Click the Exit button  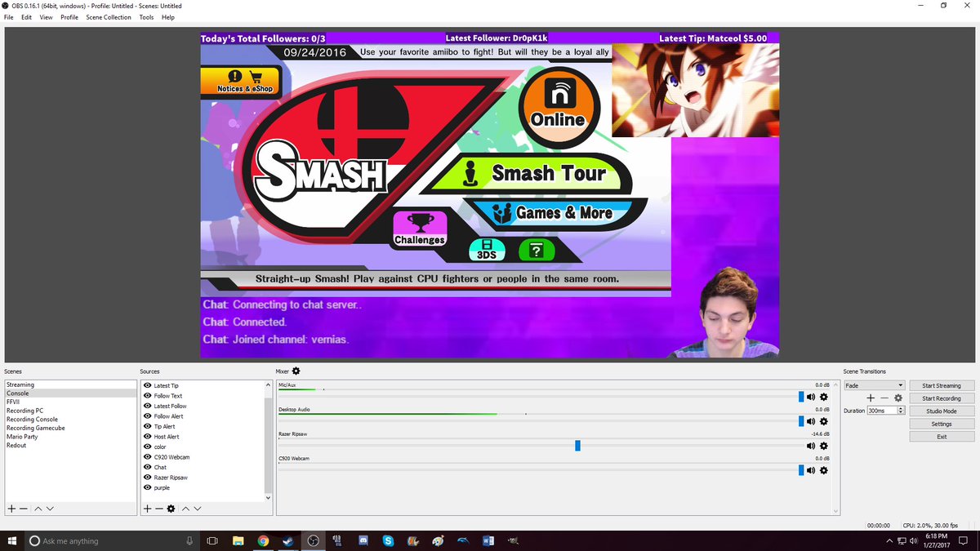942,437
